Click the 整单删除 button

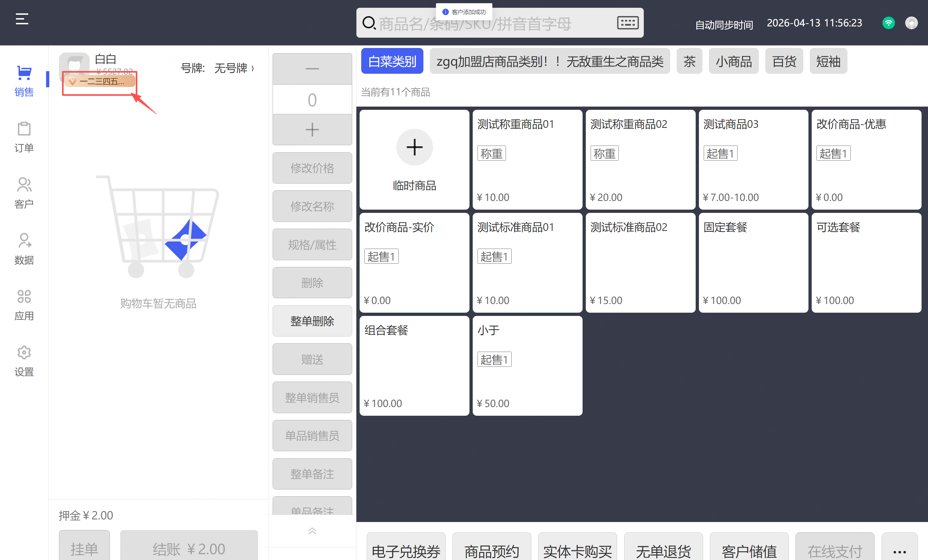coord(312,321)
